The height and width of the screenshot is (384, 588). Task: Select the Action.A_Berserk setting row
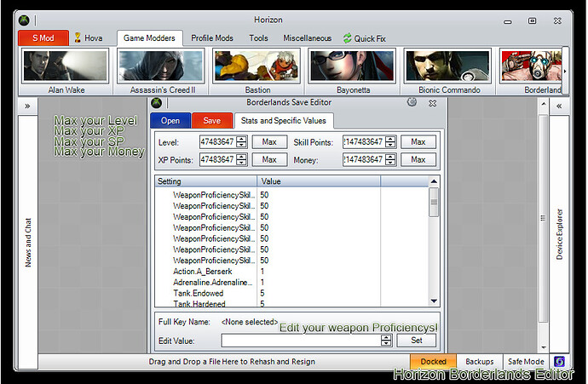point(205,272)
